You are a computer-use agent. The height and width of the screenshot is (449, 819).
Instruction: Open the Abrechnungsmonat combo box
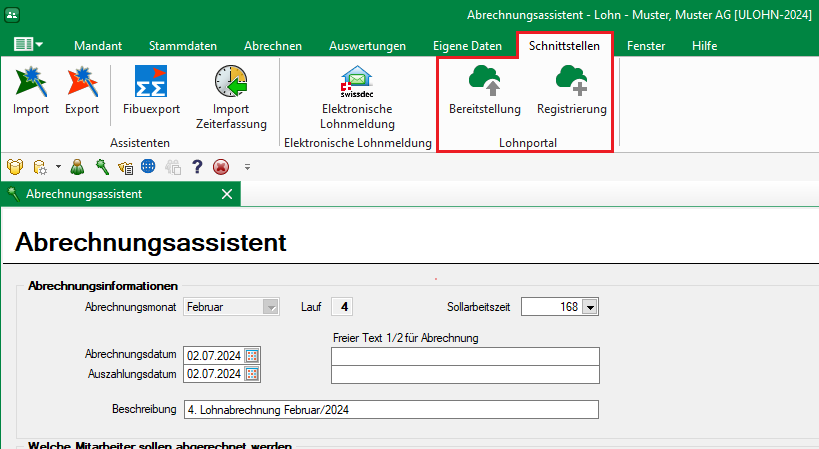[x=270, y=307]
